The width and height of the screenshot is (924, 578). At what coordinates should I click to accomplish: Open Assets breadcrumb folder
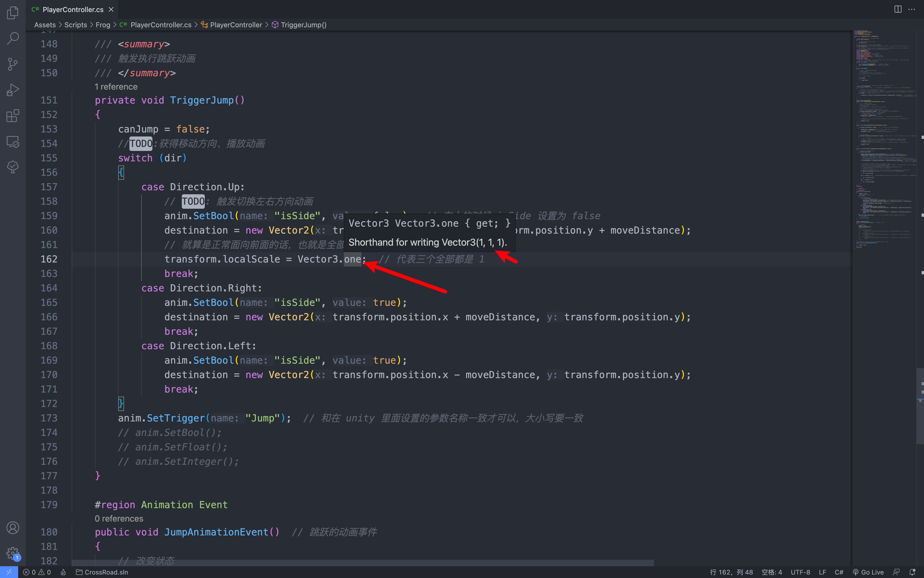coord(45,25)
